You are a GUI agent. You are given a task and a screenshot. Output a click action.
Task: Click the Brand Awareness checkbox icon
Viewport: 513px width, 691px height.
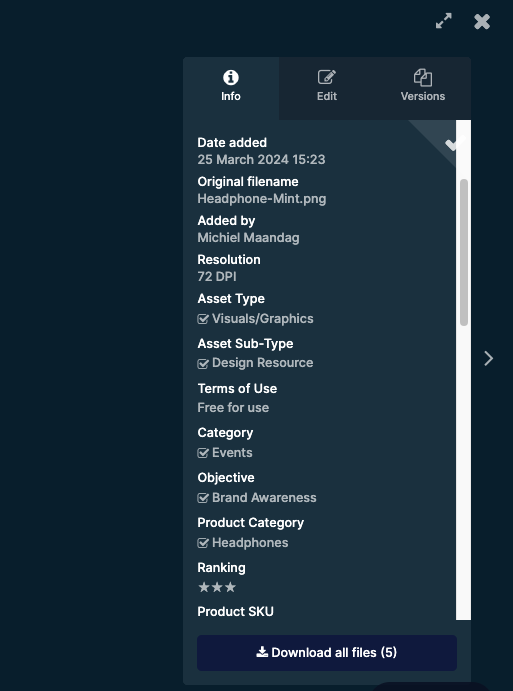tap(203, 498)
